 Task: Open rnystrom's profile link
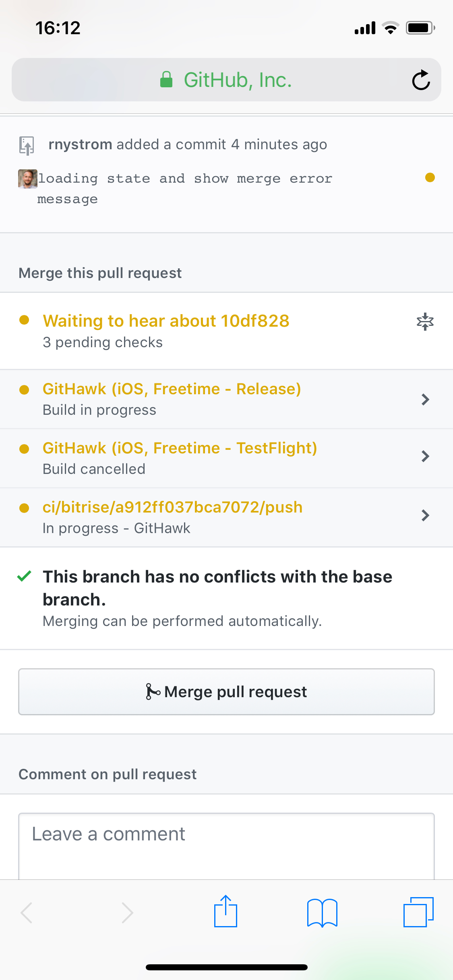click(80, 144)
